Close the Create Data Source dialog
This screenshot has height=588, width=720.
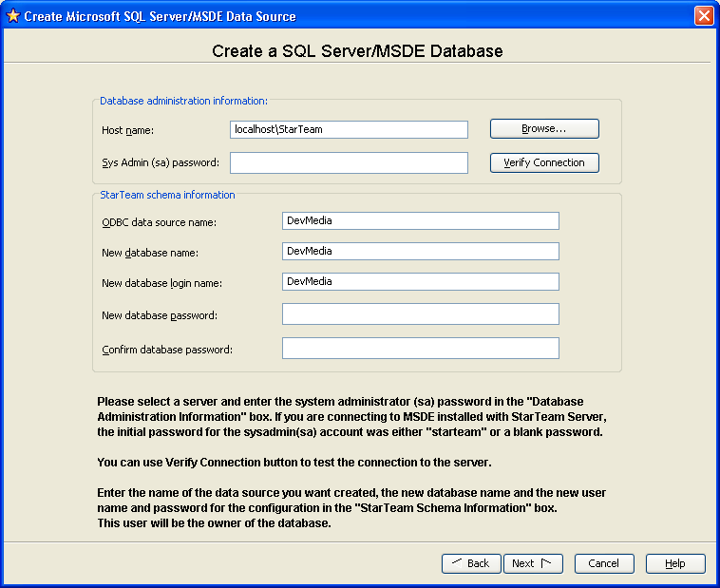[x=704, y=15]
